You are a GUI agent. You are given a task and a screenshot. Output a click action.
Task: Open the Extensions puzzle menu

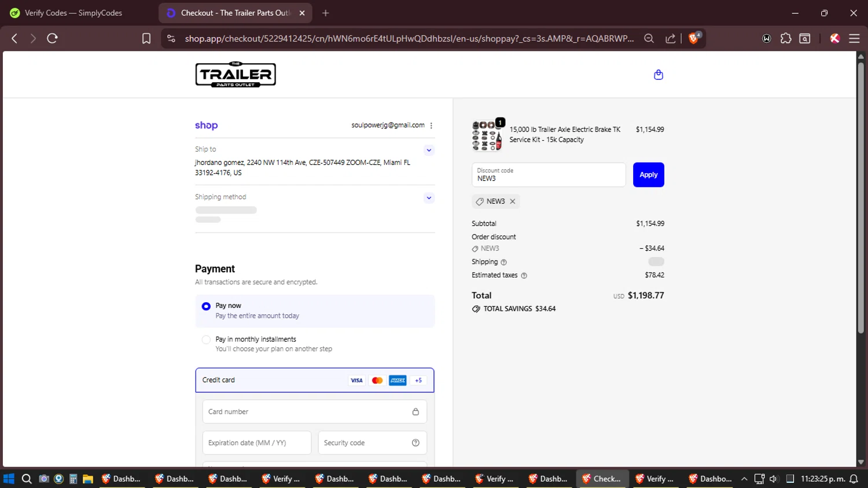[x=786, y=38]
